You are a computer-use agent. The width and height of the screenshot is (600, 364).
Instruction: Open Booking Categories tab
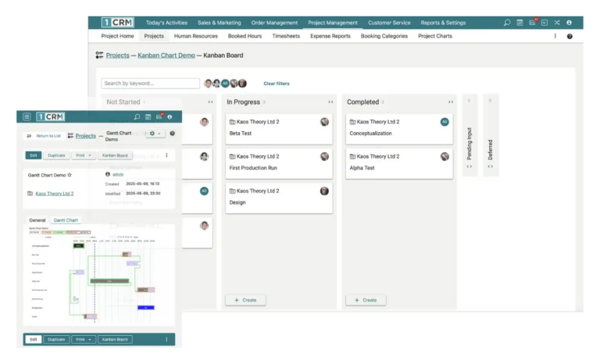coord(384,36)
